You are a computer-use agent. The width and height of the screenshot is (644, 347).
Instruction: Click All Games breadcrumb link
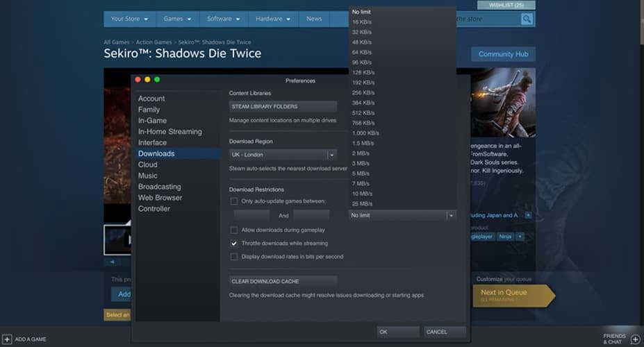[x=116, y=42]
